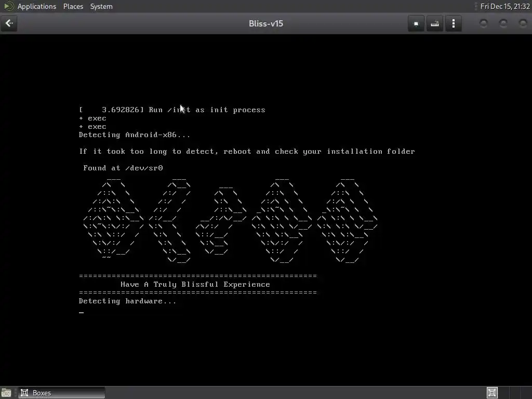Click the 'If it took too long to detect' line
Screen dimensions: 532x399
(247, 152)
